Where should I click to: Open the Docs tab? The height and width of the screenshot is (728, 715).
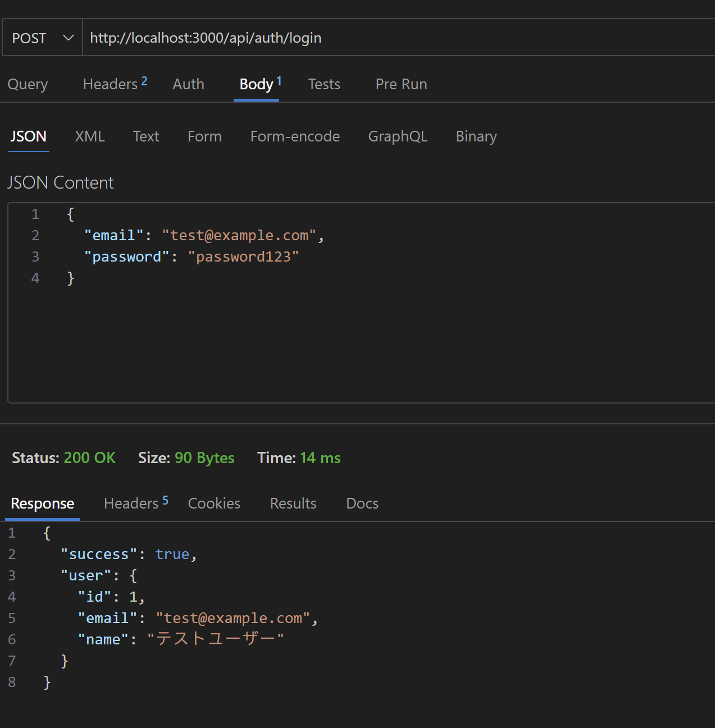362,503
